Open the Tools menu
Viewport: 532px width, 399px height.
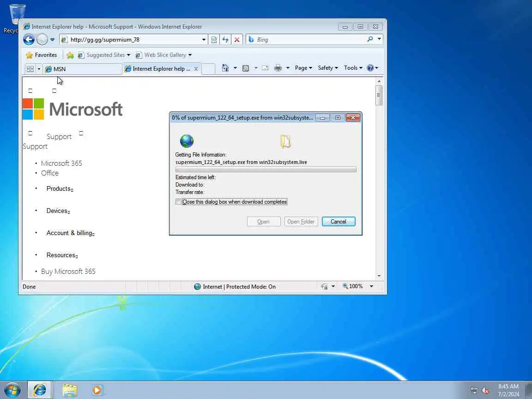click(x=353, y=68)
